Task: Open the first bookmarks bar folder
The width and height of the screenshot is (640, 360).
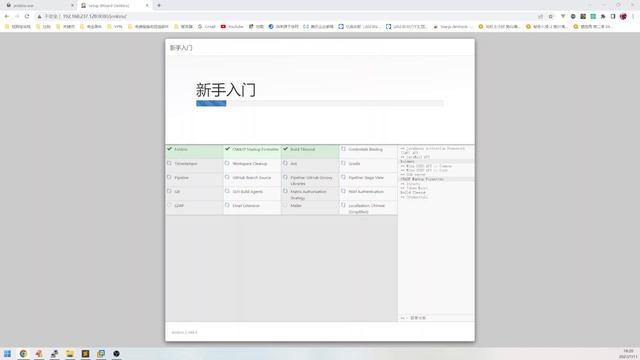Action: tap(18, 27)
